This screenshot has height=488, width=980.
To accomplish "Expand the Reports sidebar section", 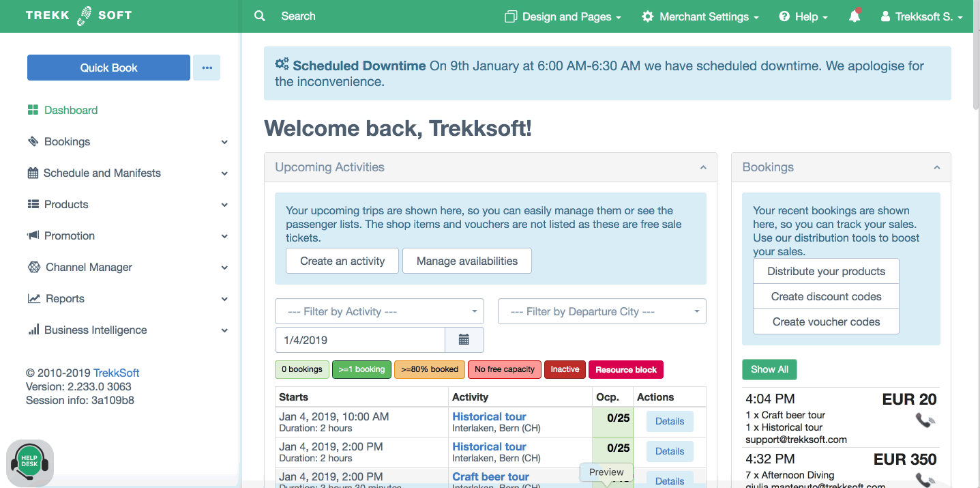I will click(224, 299).
